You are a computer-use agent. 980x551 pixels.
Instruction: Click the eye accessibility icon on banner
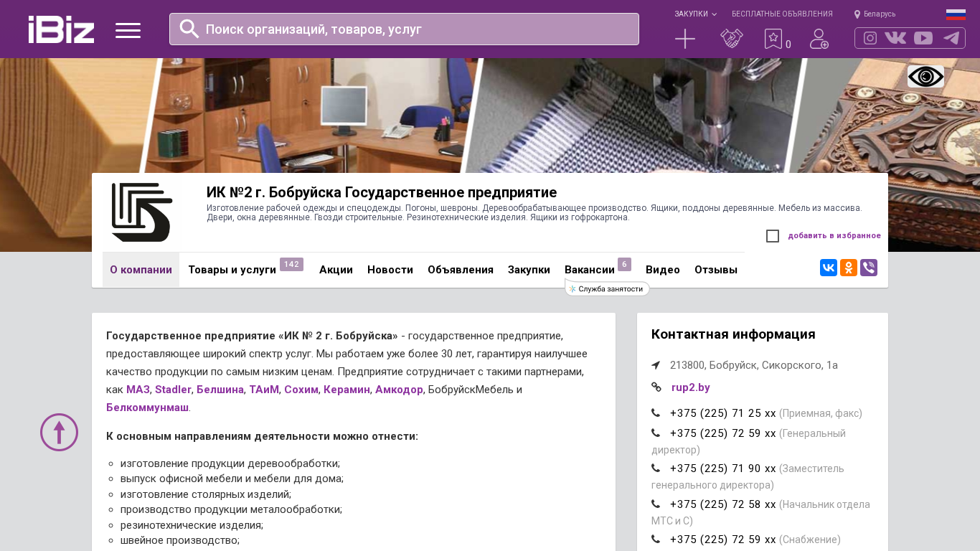[x=925, y=76]
